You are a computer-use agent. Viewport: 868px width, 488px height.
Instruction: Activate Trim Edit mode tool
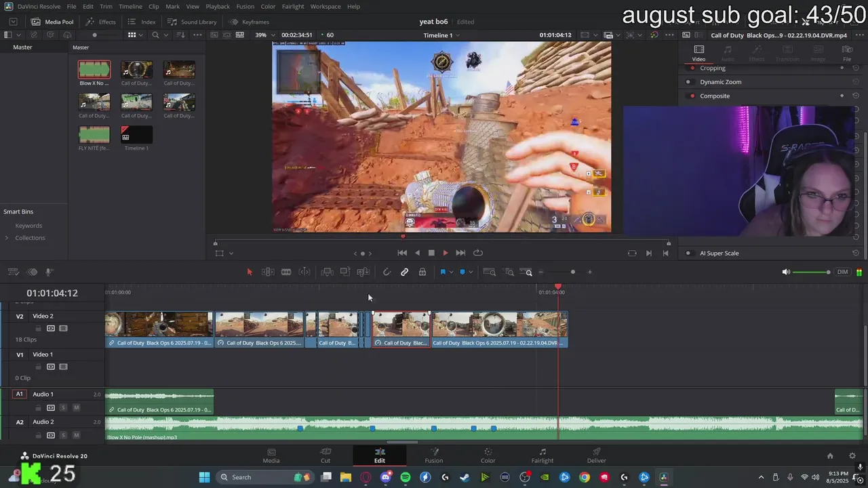pos(268,272)
